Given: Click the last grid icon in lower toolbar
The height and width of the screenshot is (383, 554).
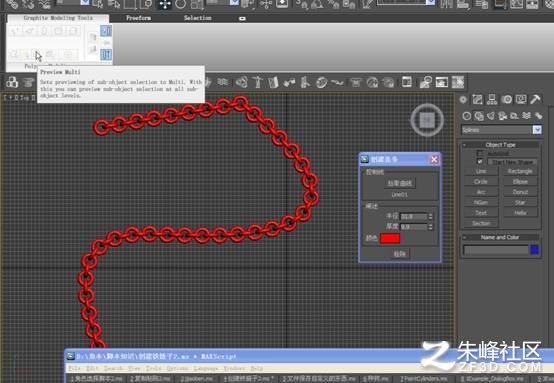Looking at the screenshot, I should click(x=458, y=82).
